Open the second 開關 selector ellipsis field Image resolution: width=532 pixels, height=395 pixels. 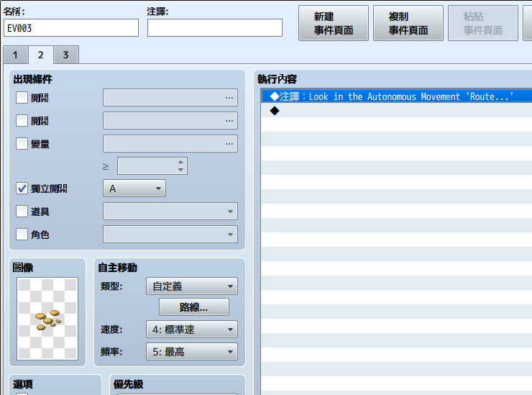point(170,121)
